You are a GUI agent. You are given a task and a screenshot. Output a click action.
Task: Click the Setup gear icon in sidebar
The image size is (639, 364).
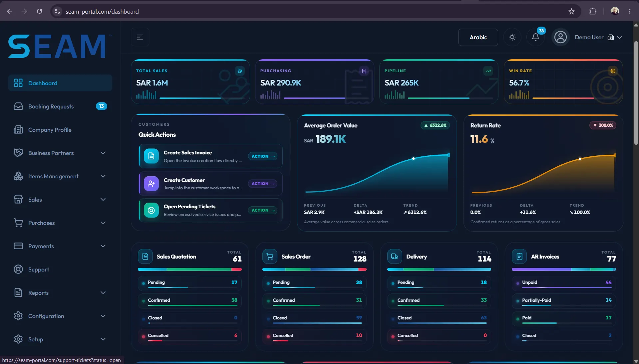(18, 339)
